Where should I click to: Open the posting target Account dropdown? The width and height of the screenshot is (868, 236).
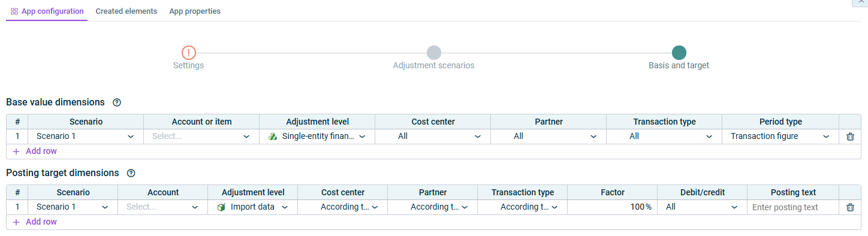click(163, 207)
